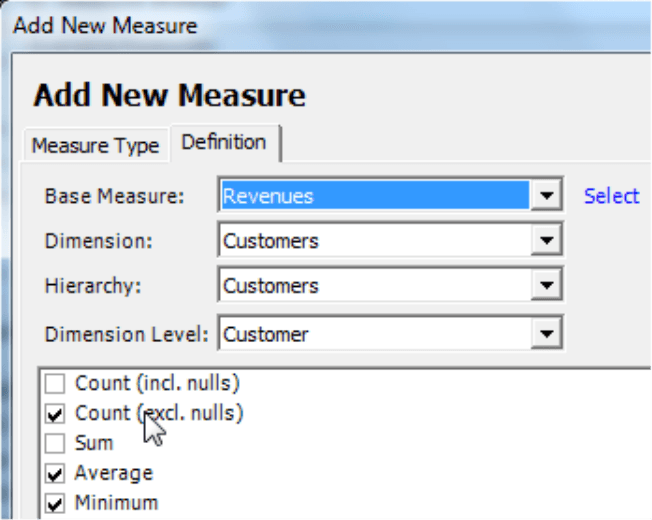
Task: Click the Select link beside Base Measure
Action: pyautogui.click(x=611, y=196)
